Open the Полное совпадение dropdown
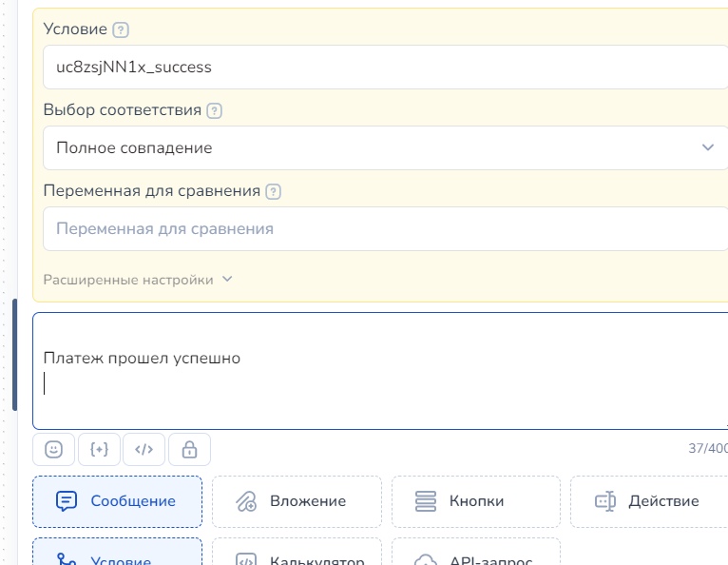 point(384,148)
